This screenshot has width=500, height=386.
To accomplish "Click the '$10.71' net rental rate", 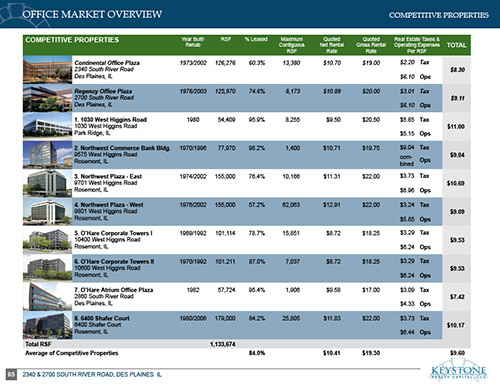I will coord(332,148).
